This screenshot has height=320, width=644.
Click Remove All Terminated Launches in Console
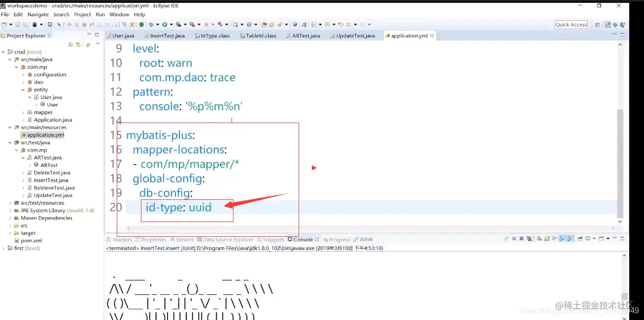tap(529, 239)
